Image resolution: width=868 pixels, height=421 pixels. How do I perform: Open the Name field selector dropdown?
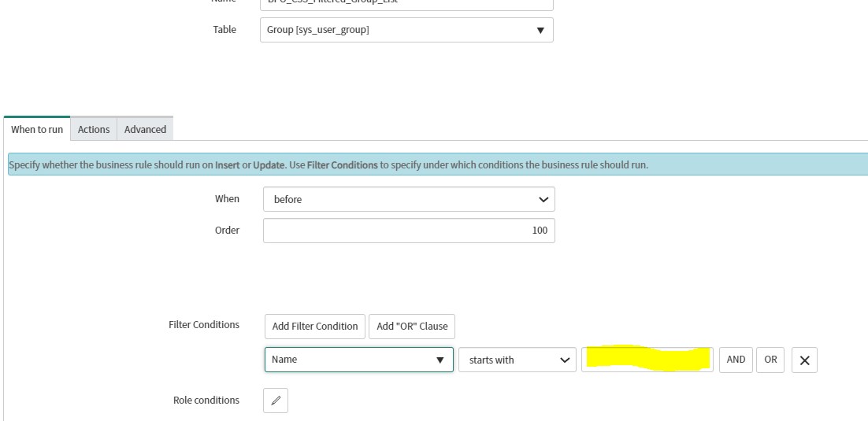pos(358,360)
